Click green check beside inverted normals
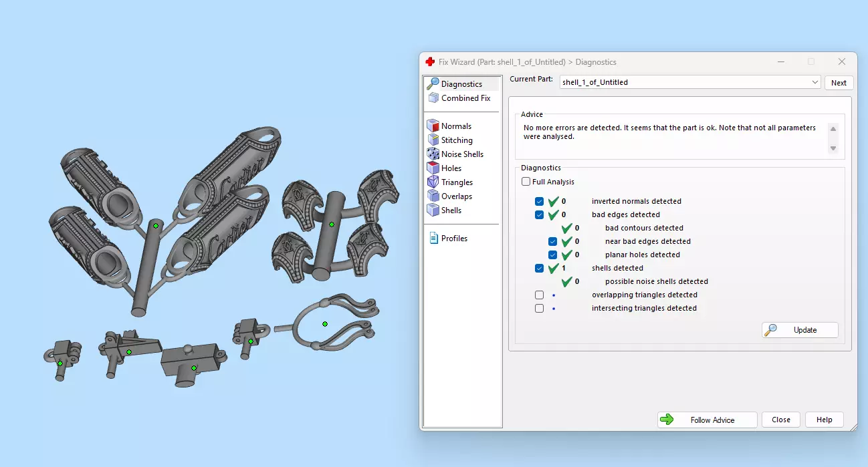 pyautogui.click(x=554, y=201)
